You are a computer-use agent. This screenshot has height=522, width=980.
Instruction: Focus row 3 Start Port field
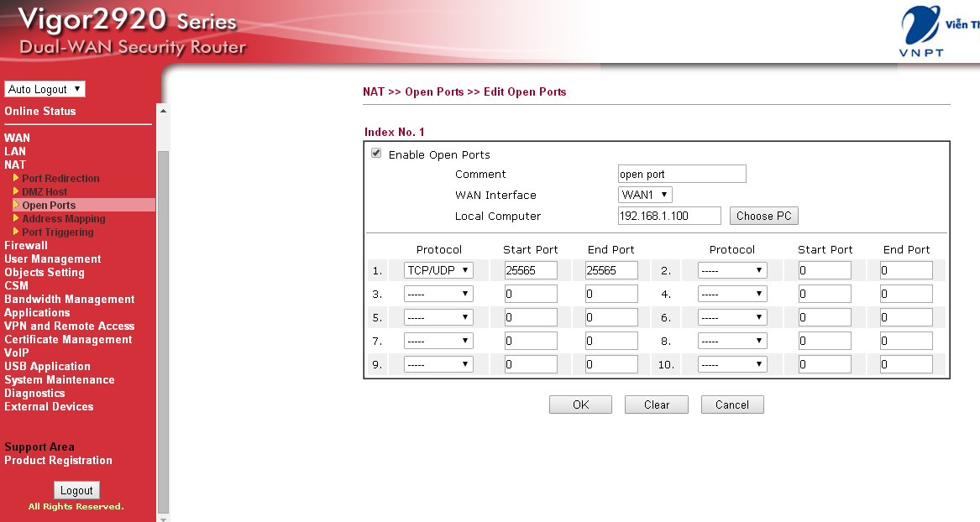(531, 294)
